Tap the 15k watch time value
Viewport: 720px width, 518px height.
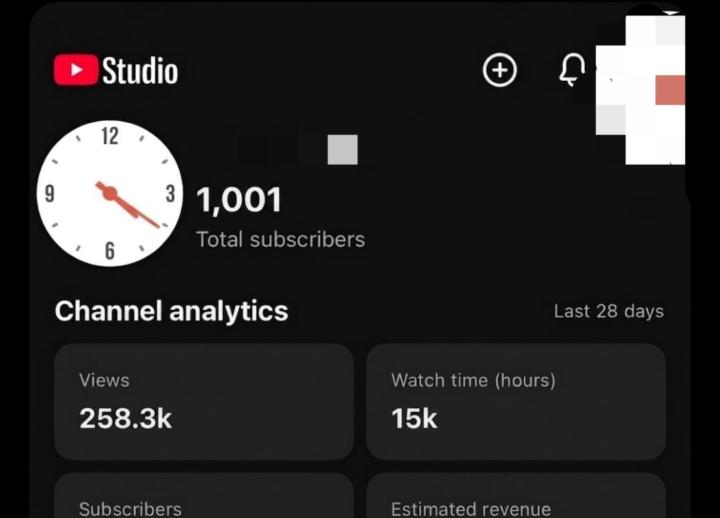[x=414, y=418]
